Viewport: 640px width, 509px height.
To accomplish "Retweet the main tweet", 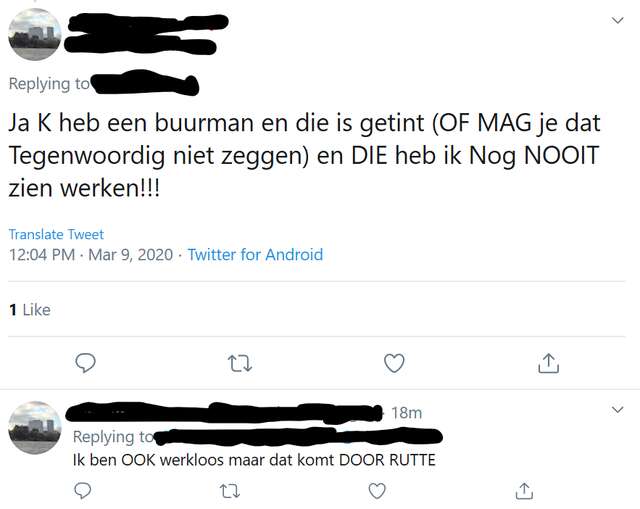I will point(240,363).
